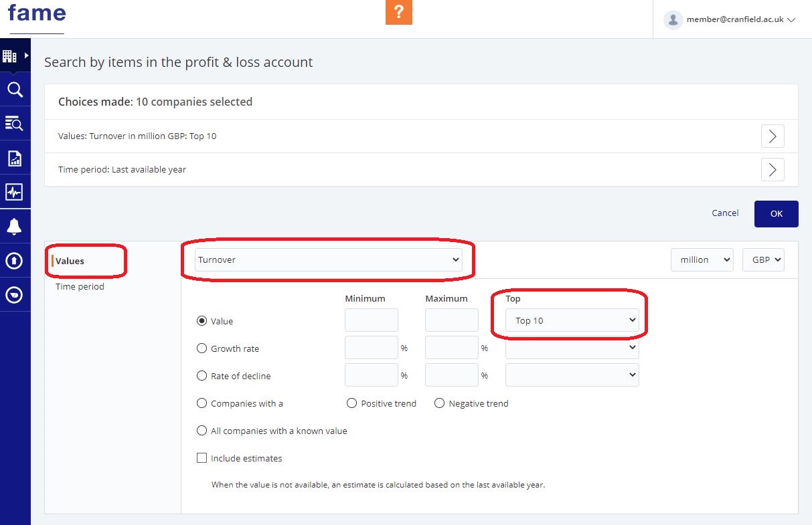Switch to the Time period tab

coord(80,286)
